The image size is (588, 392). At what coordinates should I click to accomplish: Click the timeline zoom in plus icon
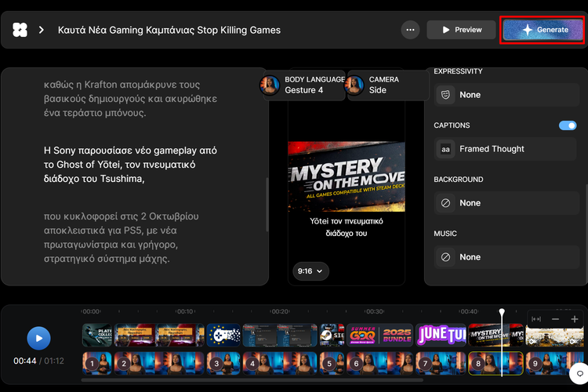[574, 319]
